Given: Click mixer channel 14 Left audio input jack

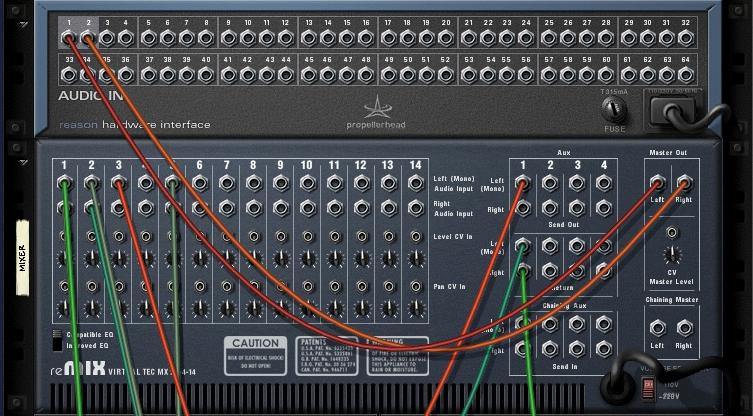Looking at the screenshot, I should [416, 183].
